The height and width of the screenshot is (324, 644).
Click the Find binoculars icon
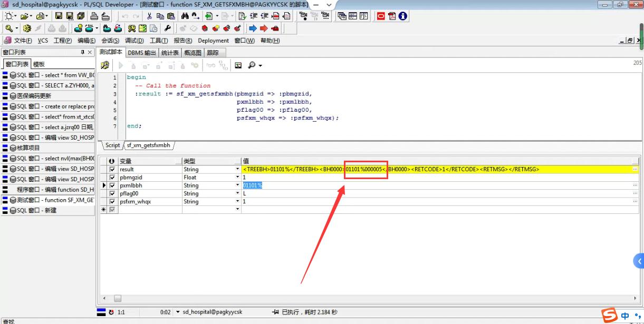(184, 16)
